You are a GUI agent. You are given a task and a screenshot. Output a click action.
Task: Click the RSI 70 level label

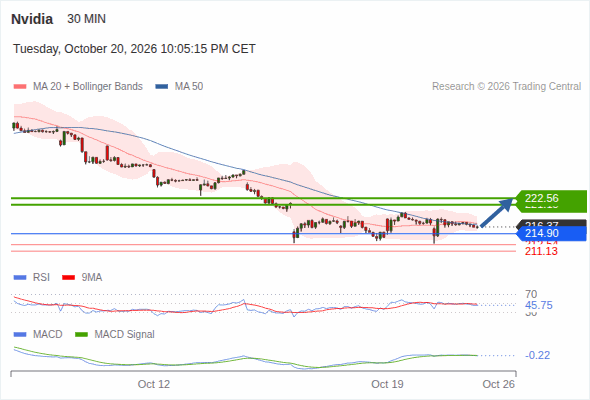coord(531,294)
